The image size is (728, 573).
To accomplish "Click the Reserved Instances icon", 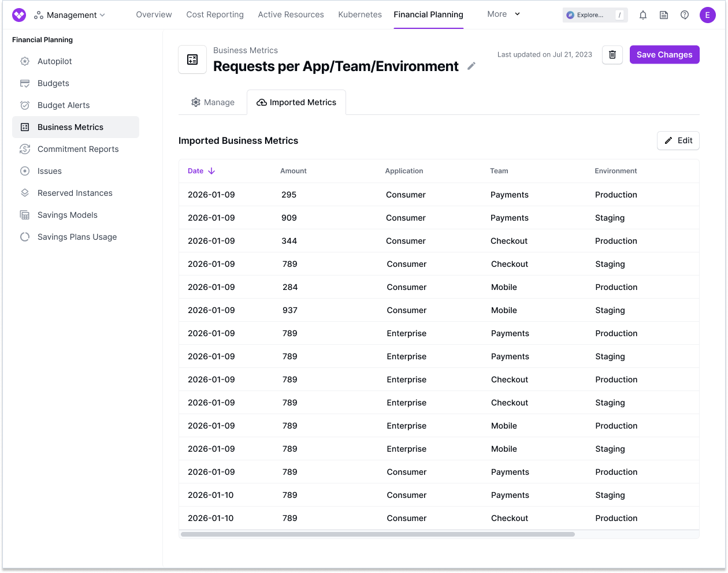I will point(25,193).
